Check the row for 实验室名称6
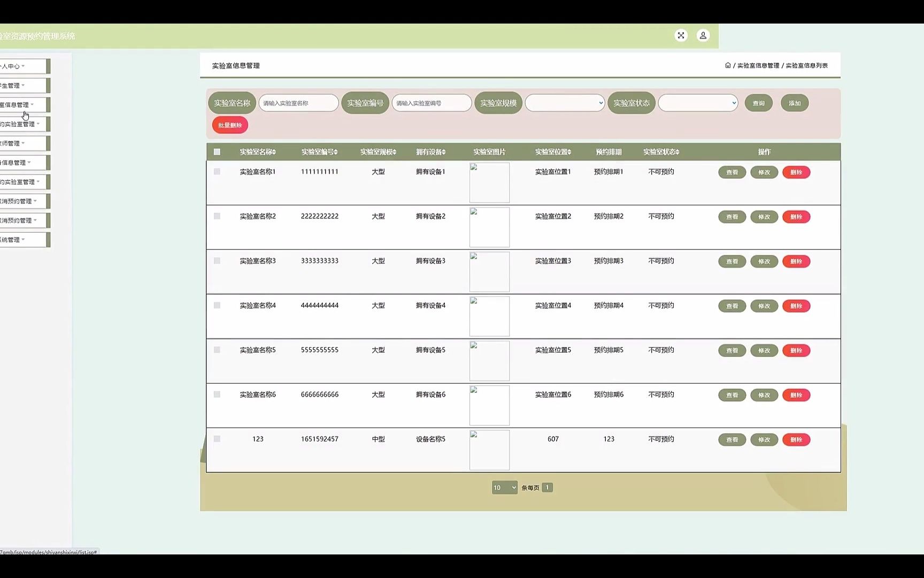 (x=217, y=394)
